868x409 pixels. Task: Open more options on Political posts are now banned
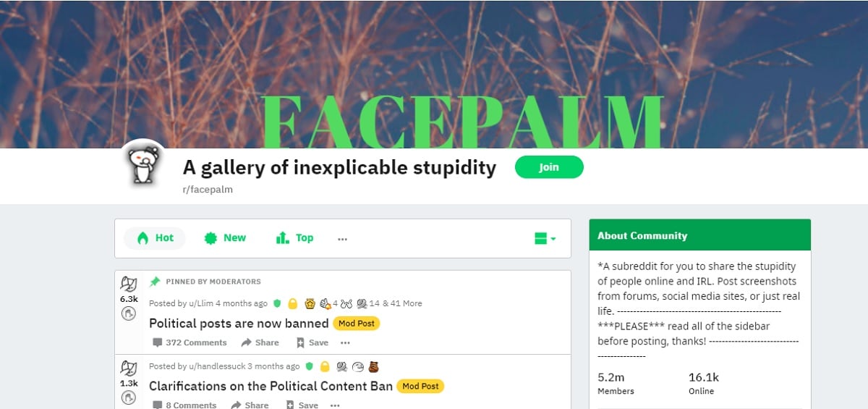point(346,342)
